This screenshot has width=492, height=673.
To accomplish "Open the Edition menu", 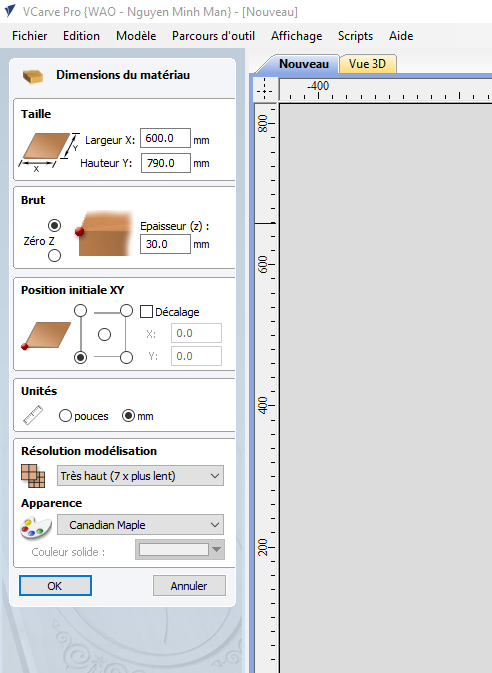I will [x=81, y=36].
